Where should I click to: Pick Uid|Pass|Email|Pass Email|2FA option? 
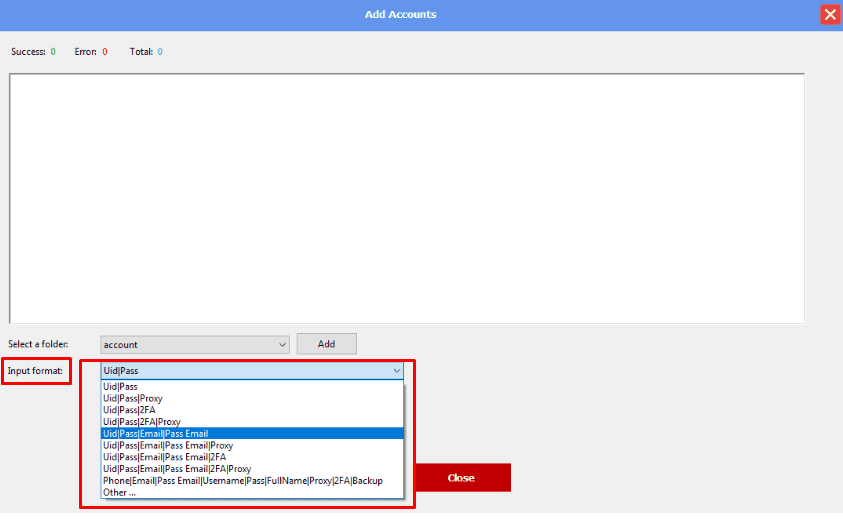coord(164,457)
